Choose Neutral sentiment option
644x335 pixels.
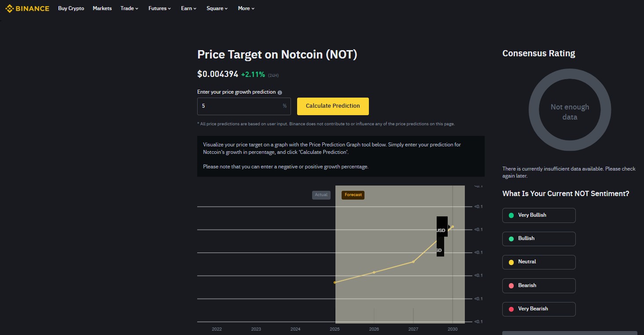539,262
